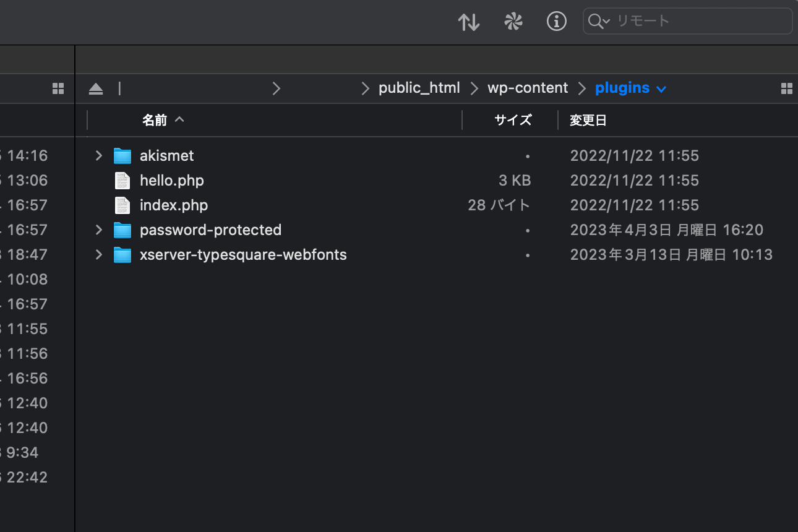This screenshot has width=798, height=532.
Task: Open the plugins breadcrumb dropdown chevron
Action: click(x=661, y=88)
